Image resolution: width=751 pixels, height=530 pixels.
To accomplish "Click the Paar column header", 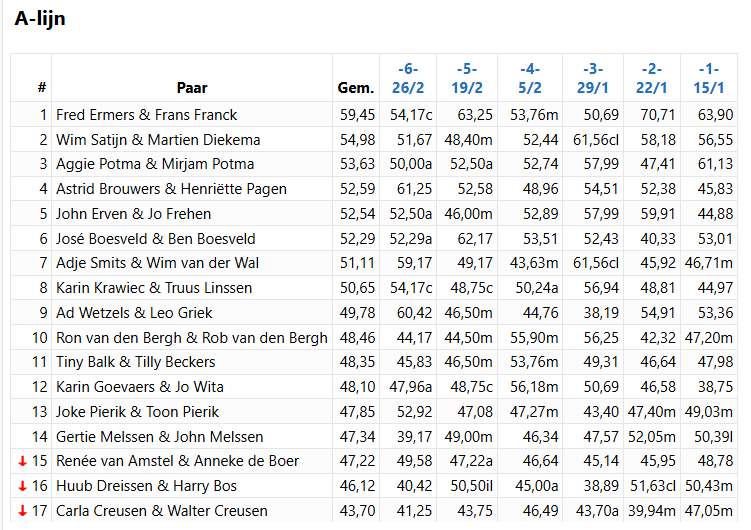I will click(192, 88).
